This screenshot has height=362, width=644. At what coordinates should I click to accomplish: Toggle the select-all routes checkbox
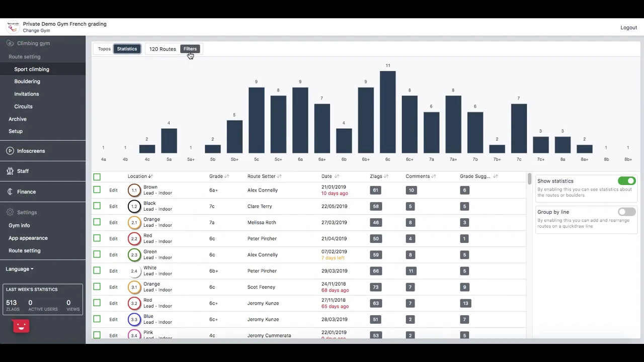tap(97, 176)
